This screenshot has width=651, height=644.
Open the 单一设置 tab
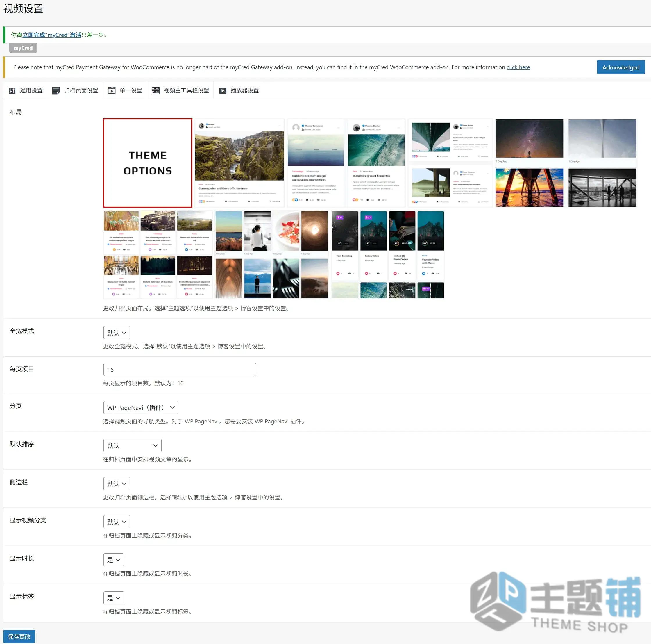pyautogui.click(x=125, y=90)
